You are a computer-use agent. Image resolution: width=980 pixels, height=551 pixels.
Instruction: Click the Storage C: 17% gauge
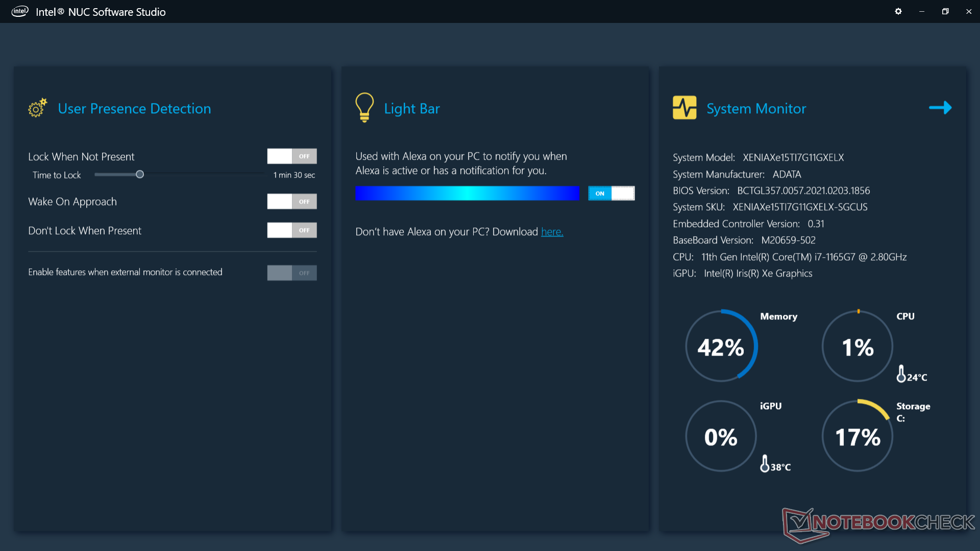[857, 436]
